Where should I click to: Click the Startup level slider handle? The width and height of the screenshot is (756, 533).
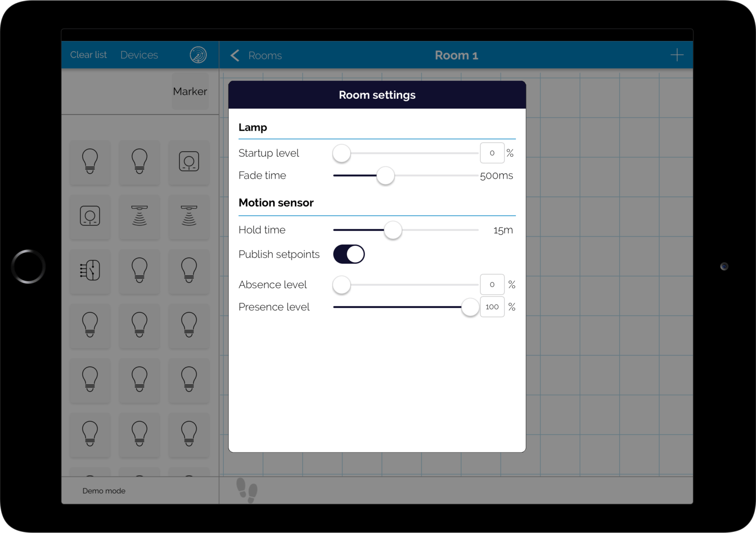point(341,153)
